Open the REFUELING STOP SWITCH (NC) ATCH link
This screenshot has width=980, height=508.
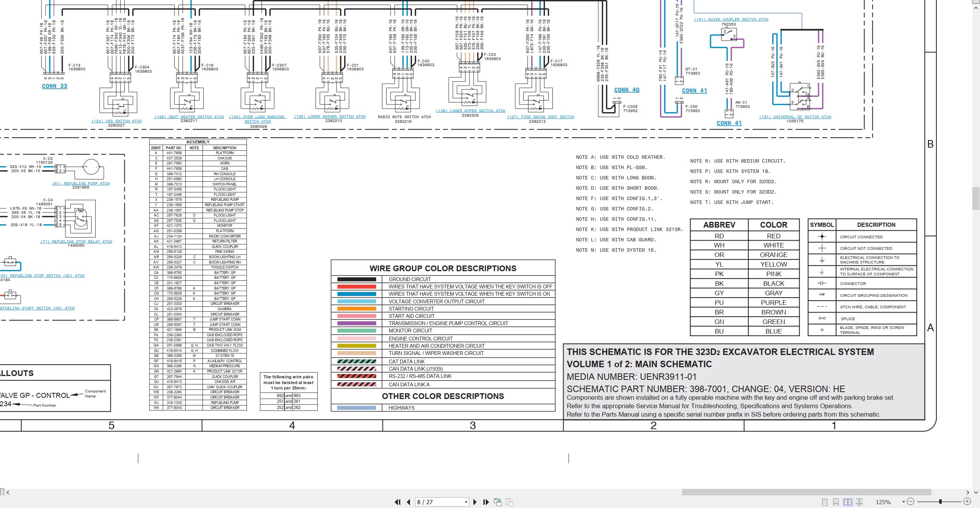click(x=42, y=276)
